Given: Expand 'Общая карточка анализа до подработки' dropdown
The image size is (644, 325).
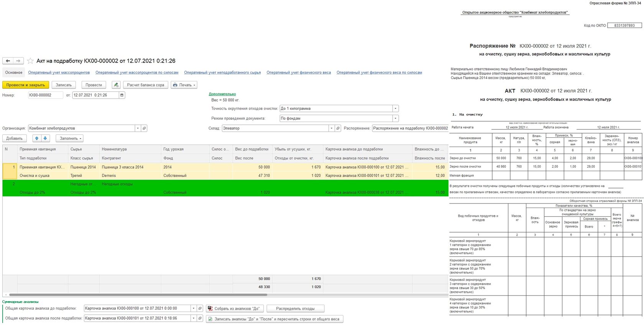Looking at the screenshot, I should (x=194, y=308).
